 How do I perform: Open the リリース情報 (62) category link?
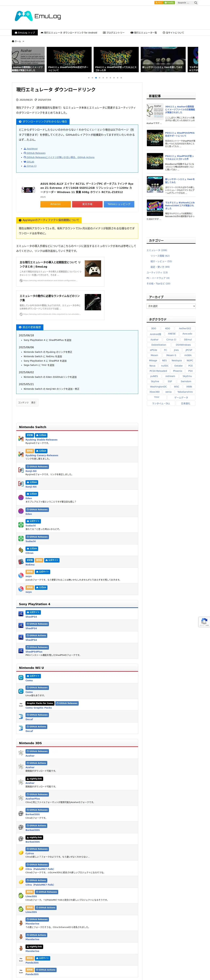click(160, 256)
